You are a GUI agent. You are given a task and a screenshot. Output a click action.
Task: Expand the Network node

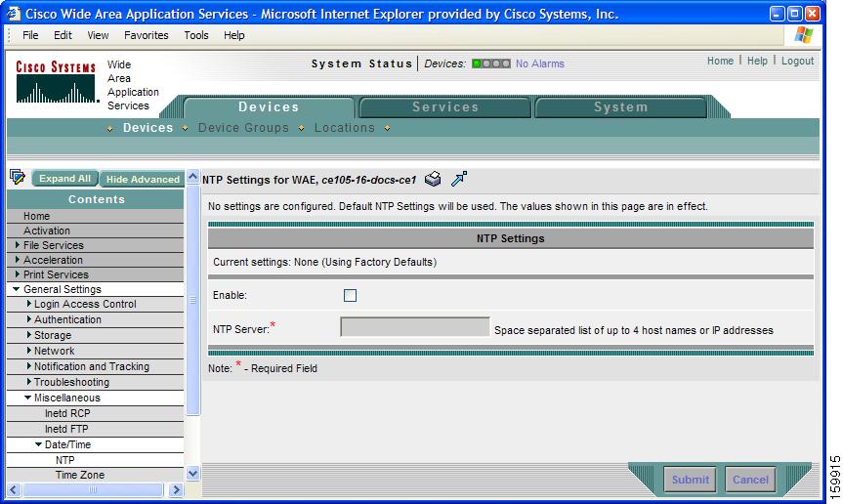point(28,351)
